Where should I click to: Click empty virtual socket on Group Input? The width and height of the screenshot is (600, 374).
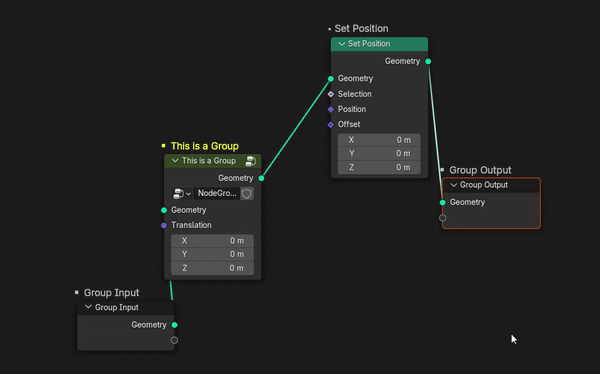(x=174, y=340)
